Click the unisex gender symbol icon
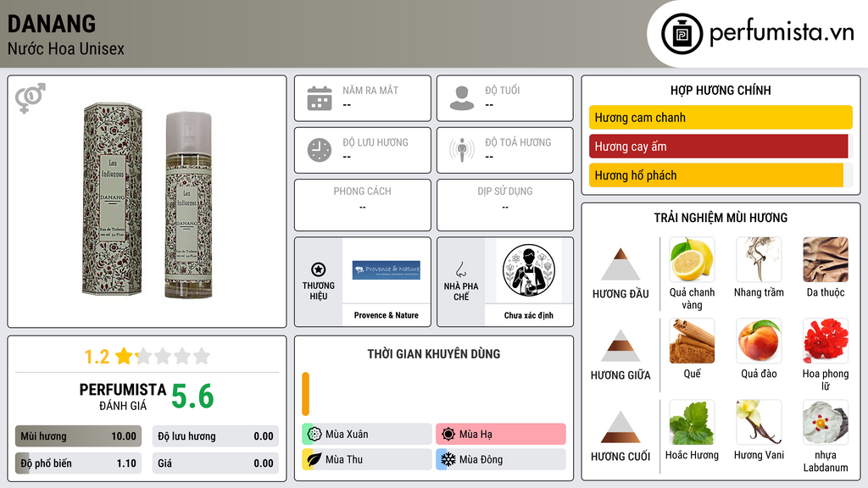Image resolution: width=868 pixels, height=488 pixels. (x=31, y=98)
